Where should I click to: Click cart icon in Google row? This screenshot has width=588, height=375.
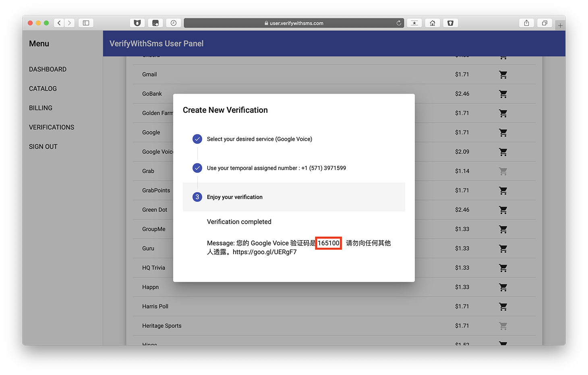click(x=503, y=133)
